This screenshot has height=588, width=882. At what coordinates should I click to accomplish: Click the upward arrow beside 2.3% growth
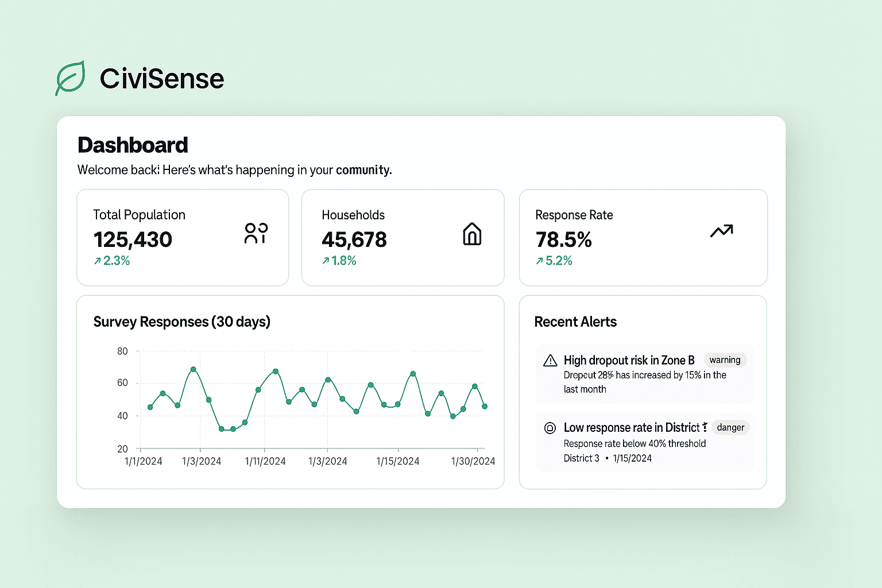(x=98, y=260)
